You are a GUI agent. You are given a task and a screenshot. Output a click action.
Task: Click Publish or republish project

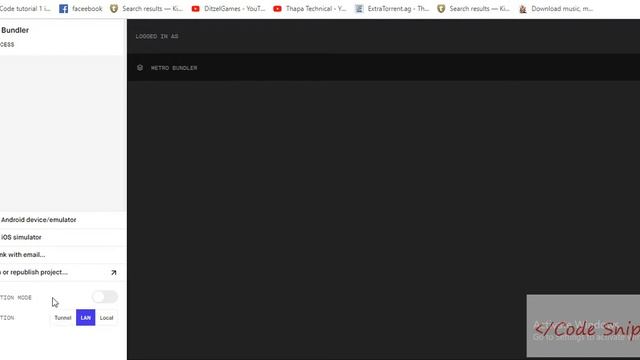(x=63, y=272)
